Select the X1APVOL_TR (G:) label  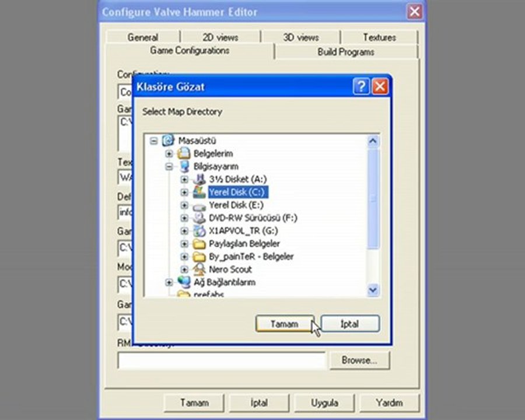pyautogui.click(x=243, y=231)
